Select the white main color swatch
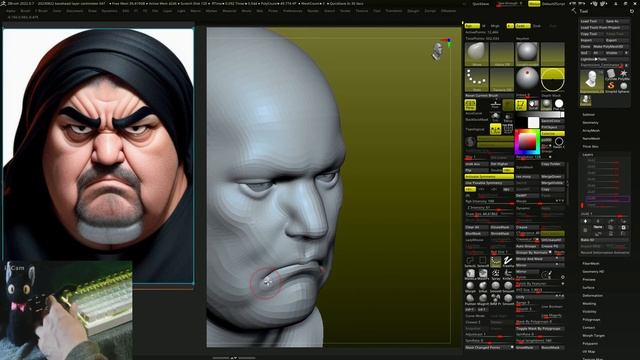The width and height of the screenshot is (640, 360). [533, 122]
